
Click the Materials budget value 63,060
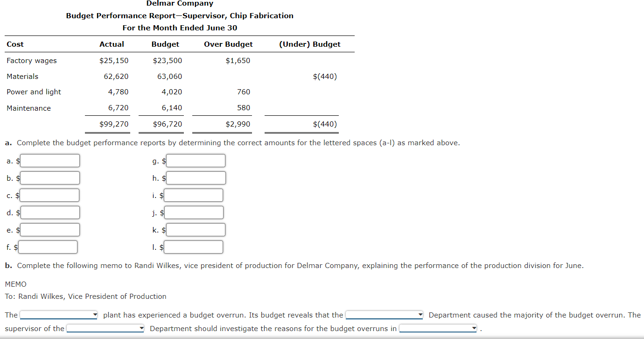170,77
